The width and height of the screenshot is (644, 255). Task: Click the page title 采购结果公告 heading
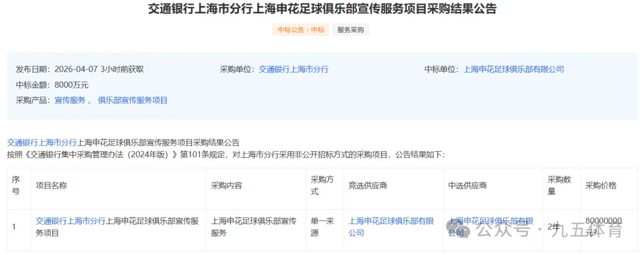click(322, 8)
